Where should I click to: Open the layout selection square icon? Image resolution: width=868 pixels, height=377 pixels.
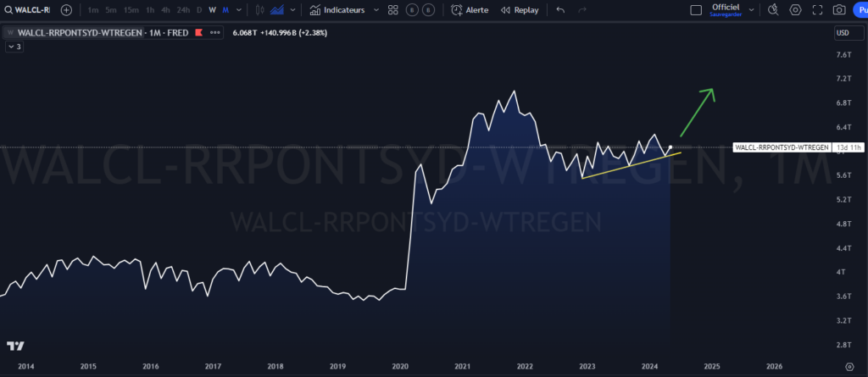(x=696, y=10)
